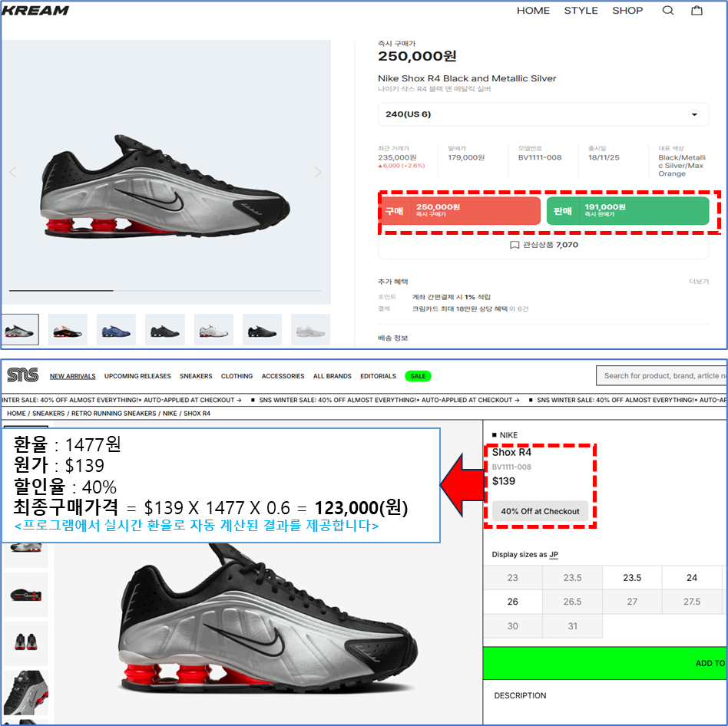Click the SNS product search field
Screen dimensions: 728x726
pos(662,376)
